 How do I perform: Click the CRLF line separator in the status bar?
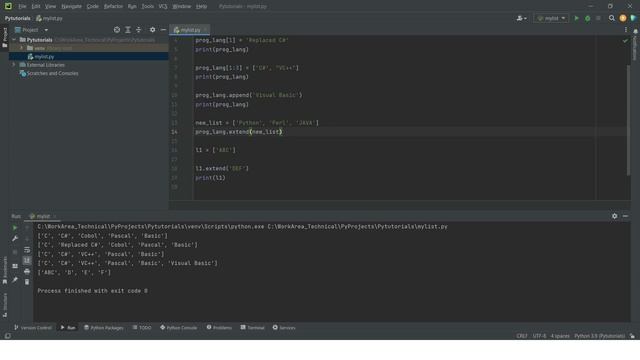pyautogui.click(x=522, y=336)
